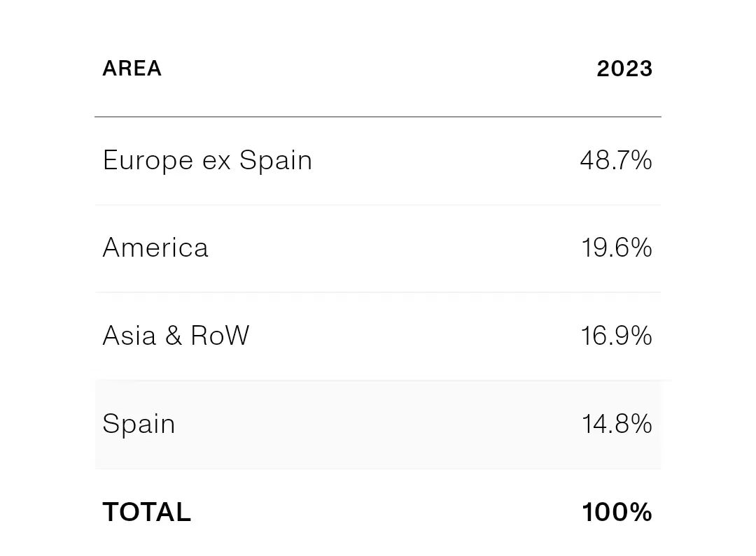
Task: Click the AREA column header
Action: (x=132, y=69)
